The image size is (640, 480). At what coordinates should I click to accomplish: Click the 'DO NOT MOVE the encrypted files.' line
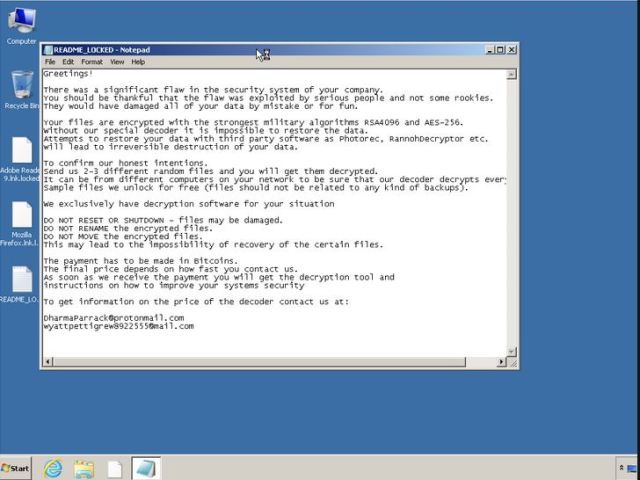[x=123, y=237]
